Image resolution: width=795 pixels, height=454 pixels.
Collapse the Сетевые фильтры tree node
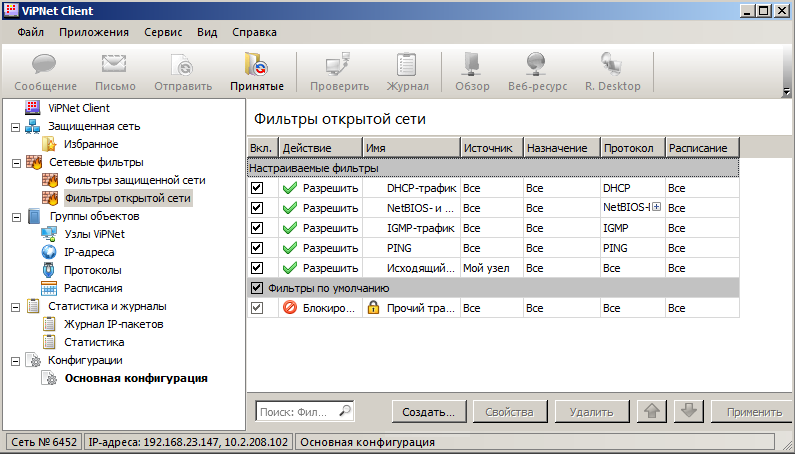point(14,162)
